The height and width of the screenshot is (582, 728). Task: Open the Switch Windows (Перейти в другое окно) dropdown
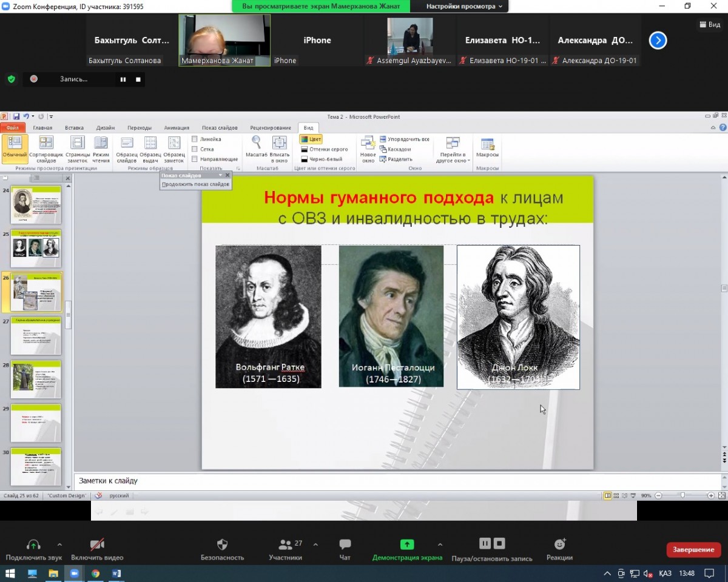tap(453, 149)
